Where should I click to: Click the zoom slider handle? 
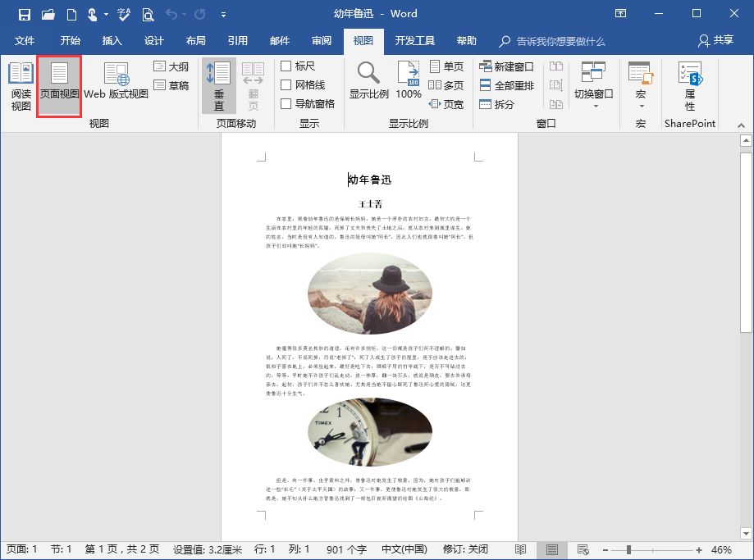pyautogui.click(x=628, y=549)
